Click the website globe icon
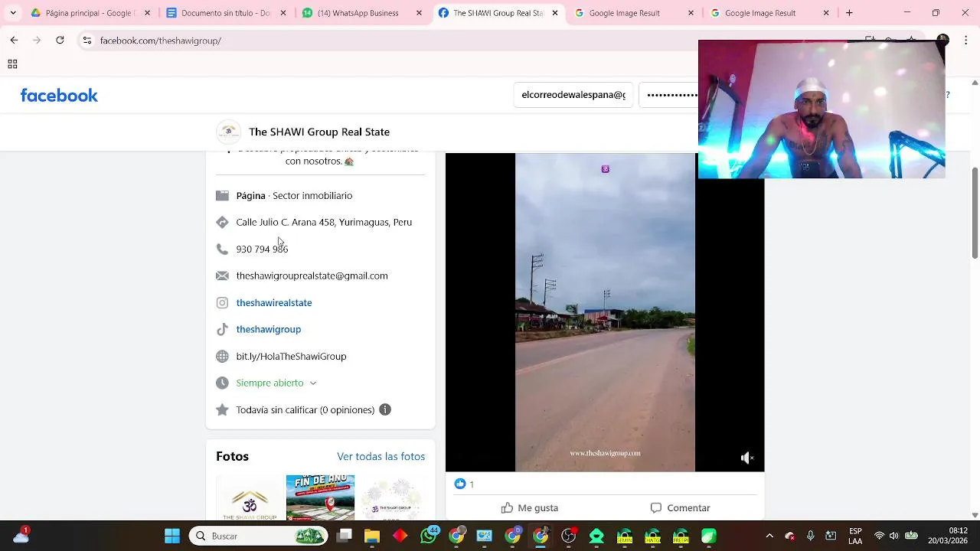This screenshot has width=980, height=551. tap(222, 356)
